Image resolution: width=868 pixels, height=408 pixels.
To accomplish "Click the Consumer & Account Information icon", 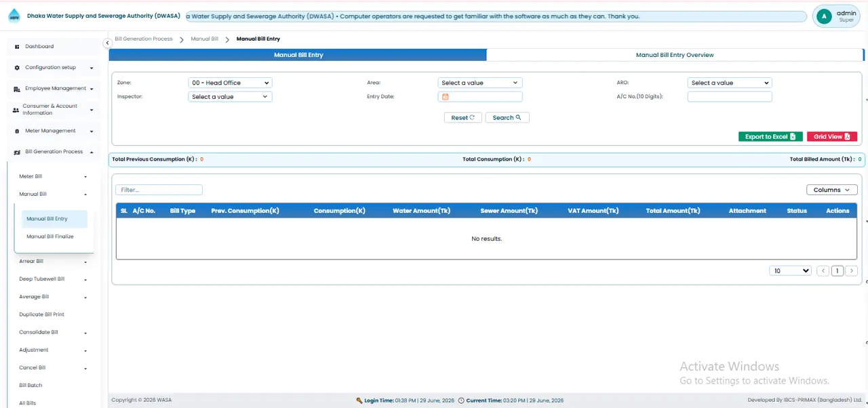I will tap(16, 110).
